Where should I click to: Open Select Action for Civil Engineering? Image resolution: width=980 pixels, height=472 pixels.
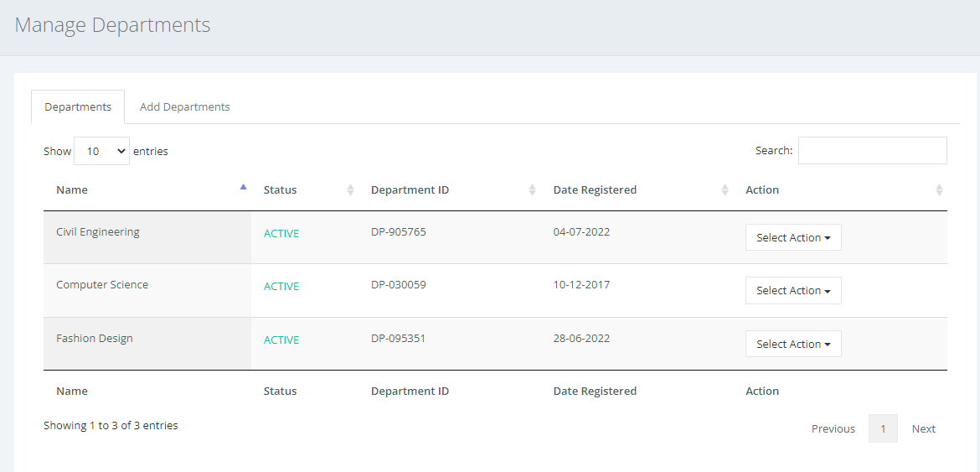793,237
